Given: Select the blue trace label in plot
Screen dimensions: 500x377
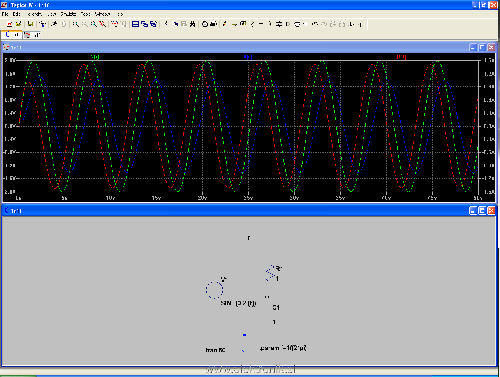Looking at the screenshot, I should (248, 57).
